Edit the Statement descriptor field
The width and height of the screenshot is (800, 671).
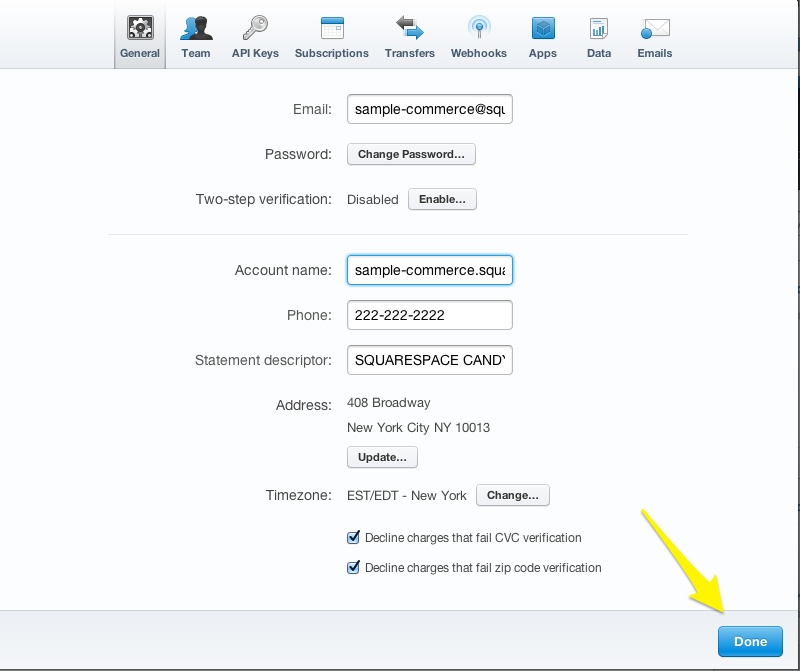429,360
